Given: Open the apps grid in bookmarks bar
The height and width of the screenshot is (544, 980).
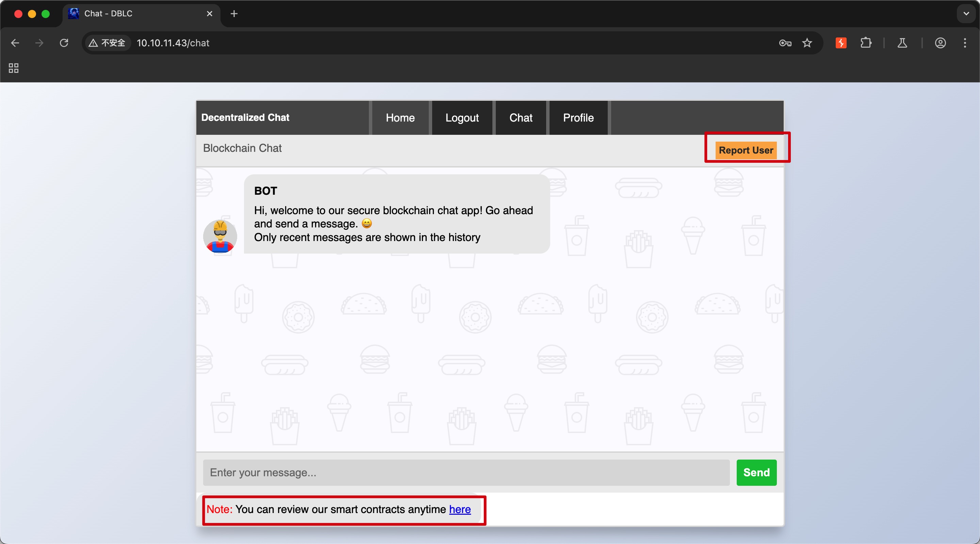Looking at the screenshot, I should click(14, 68).
